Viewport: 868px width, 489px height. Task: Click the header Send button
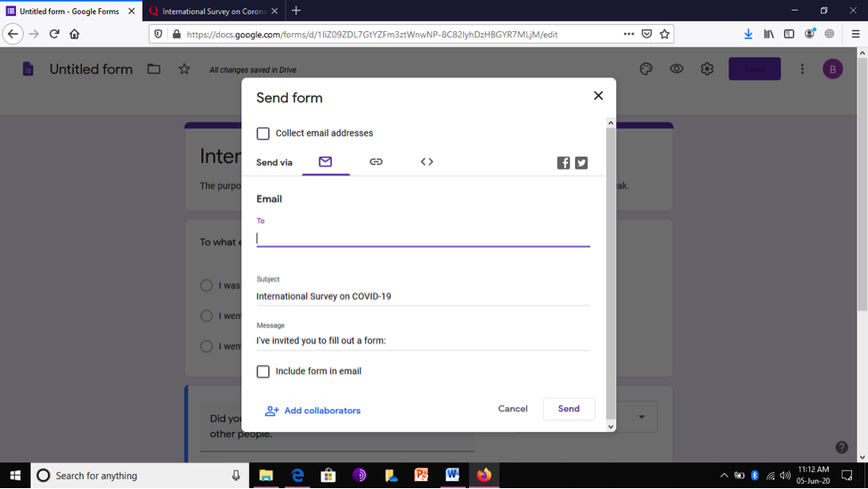(755, 69)
